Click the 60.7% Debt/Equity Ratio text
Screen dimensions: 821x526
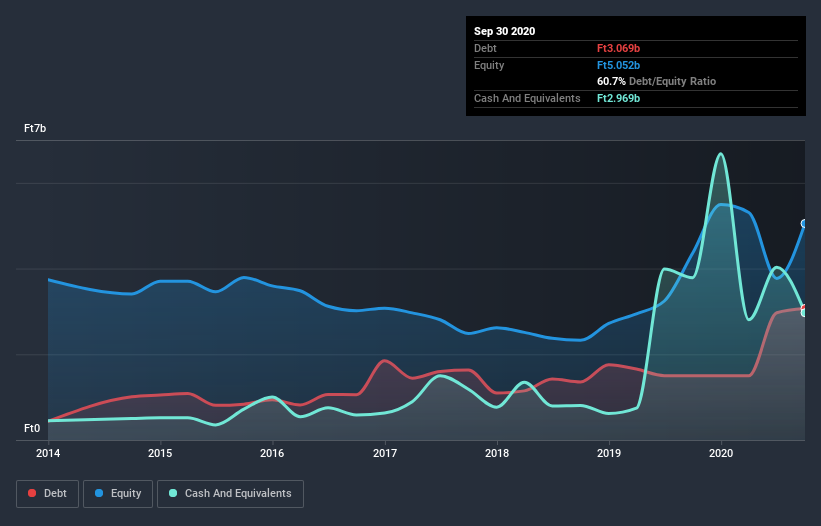coord(657,82)
